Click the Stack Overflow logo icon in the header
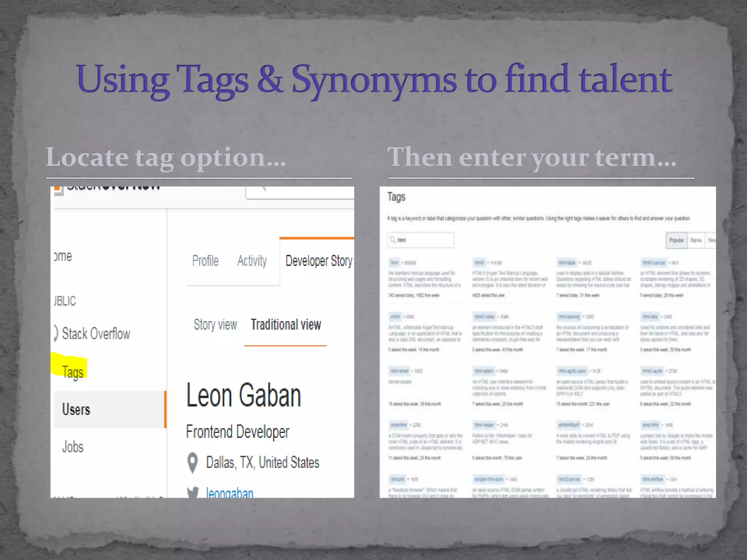This screenshot has height=560, width=747. (58, 191)
